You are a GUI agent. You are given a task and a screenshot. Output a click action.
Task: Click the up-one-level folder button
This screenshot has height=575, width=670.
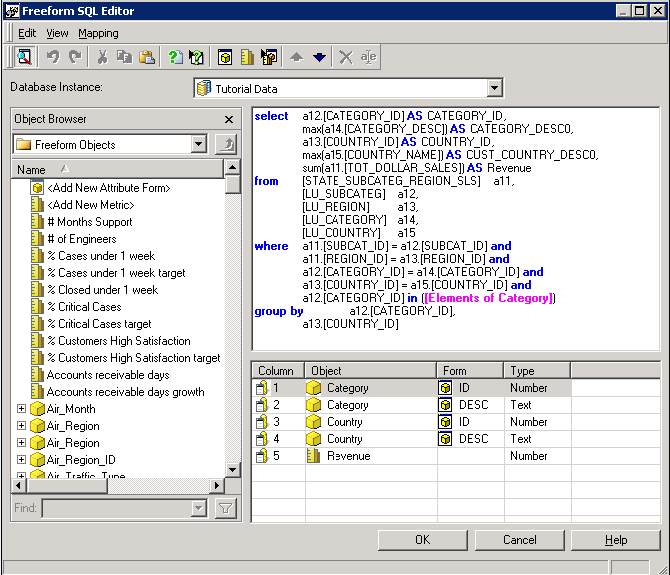pos(226,144)
